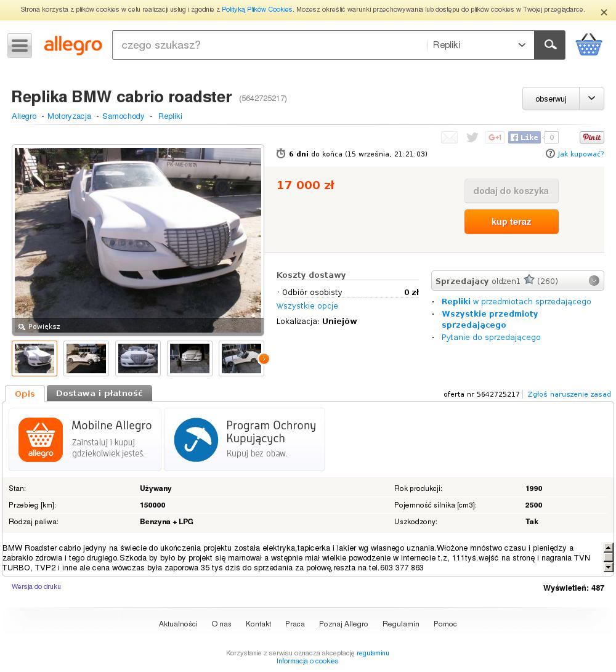Click the Facebook Like button

pyautogui.click(x=524, y=137)
